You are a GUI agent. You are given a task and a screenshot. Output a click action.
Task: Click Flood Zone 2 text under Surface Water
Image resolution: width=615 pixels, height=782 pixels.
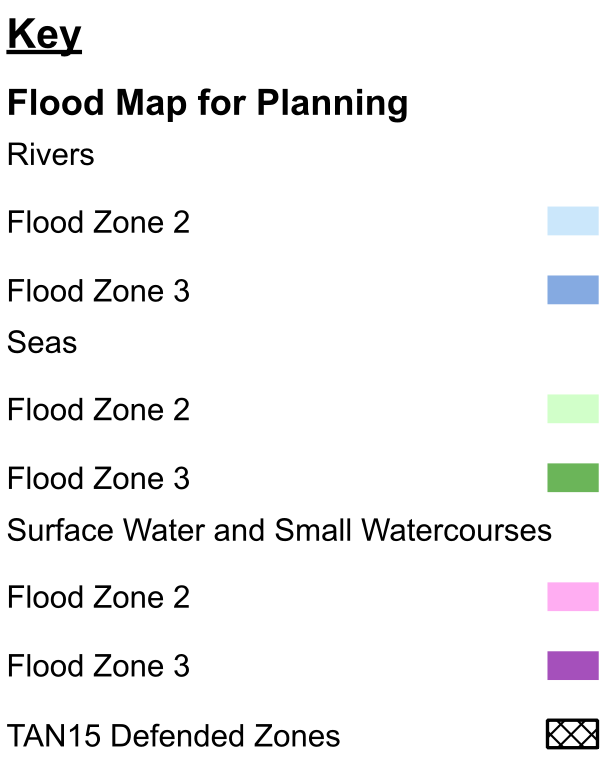point(98,597)
